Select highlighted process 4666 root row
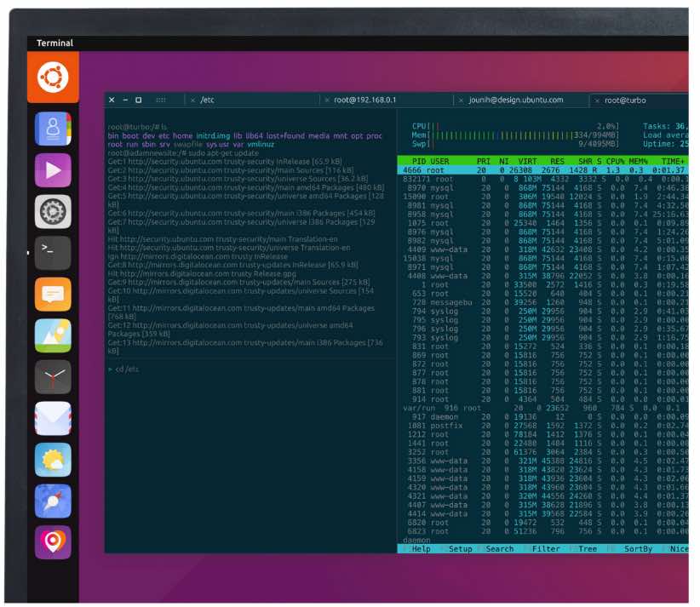700x607 pixels. pyautogui.click(x=542, y=170)
